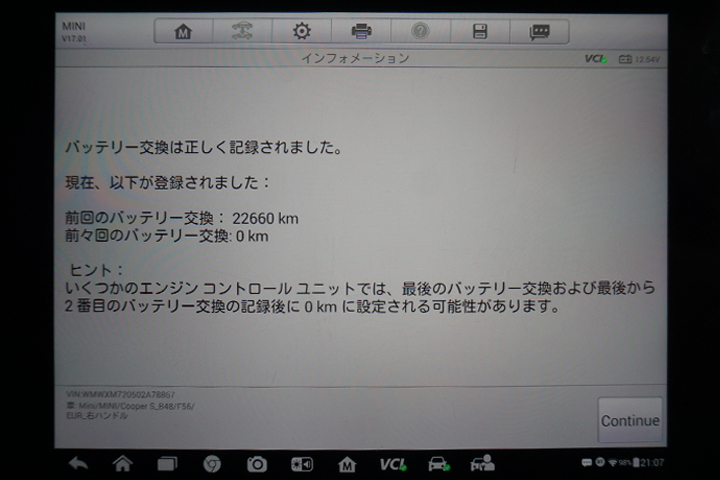Image resolution: width=720 pixels, height=480 pixels.
Task: Tap the save floppy disk icon
Action: 480,32
